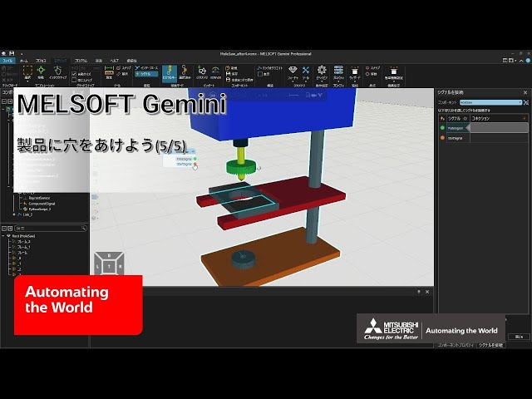Switch to the signal connection bottom tab

tap(491, 345)
